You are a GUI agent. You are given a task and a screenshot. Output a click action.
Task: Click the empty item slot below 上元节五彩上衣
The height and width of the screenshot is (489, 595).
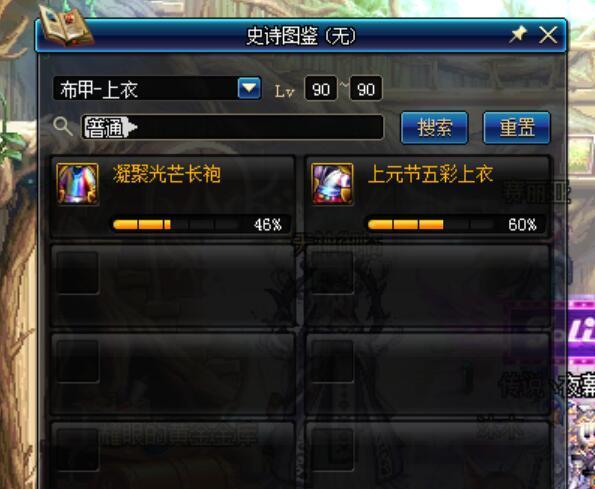[427, 286]
